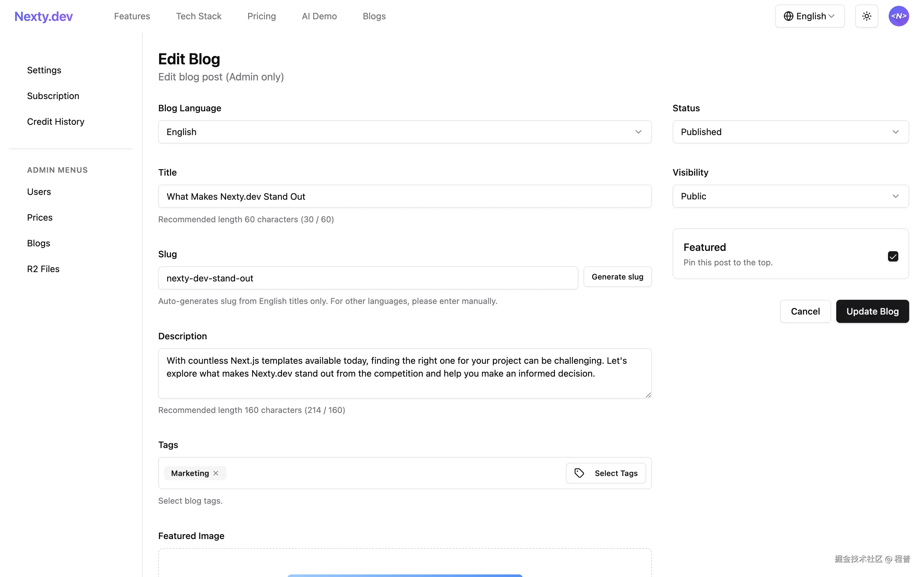Open the Pricing nav item
This screenshot has height=577, width=924.
pyautogui.click(x=261, y=16)
